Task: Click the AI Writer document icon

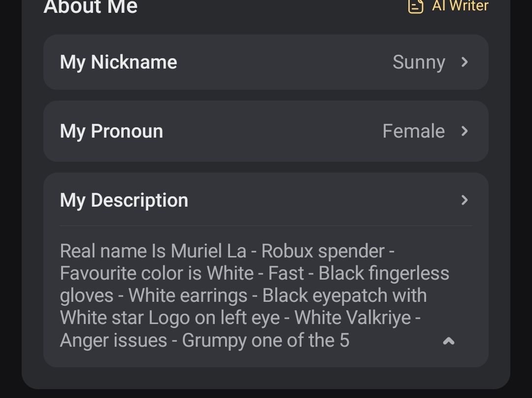Action: pyautogui.click(x=416, y=6)
